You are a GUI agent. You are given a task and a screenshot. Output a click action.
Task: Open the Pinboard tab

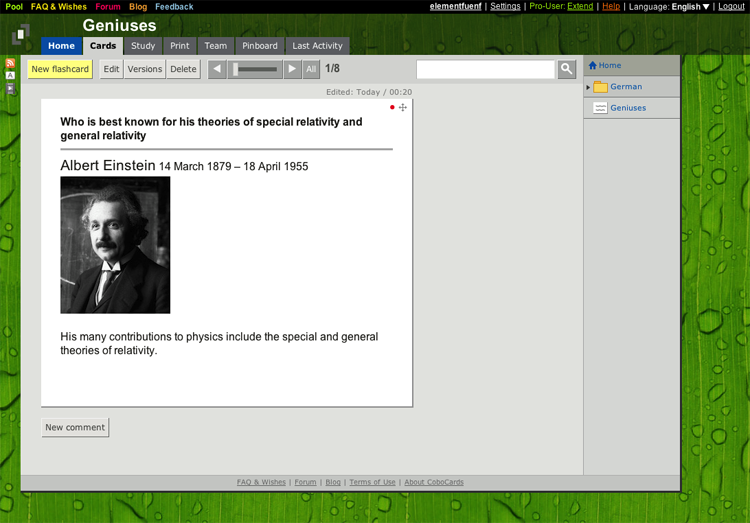(x=259, y=46)
